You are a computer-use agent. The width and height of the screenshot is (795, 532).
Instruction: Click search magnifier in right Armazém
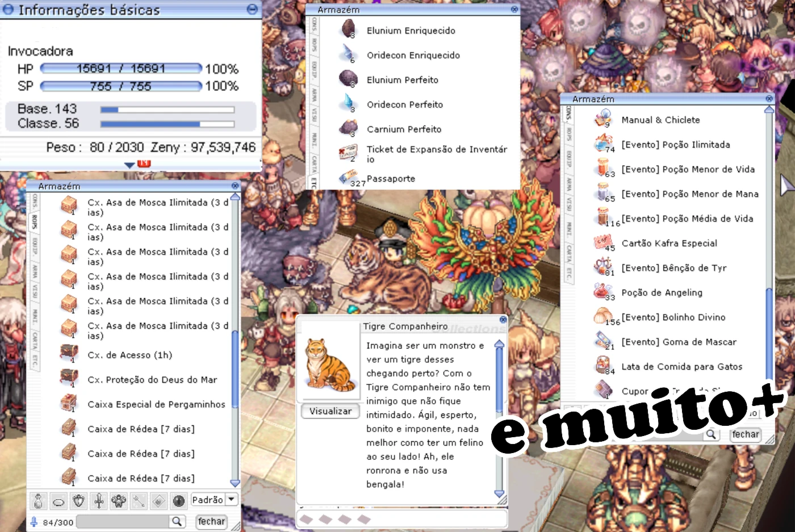tap(711, 434)
